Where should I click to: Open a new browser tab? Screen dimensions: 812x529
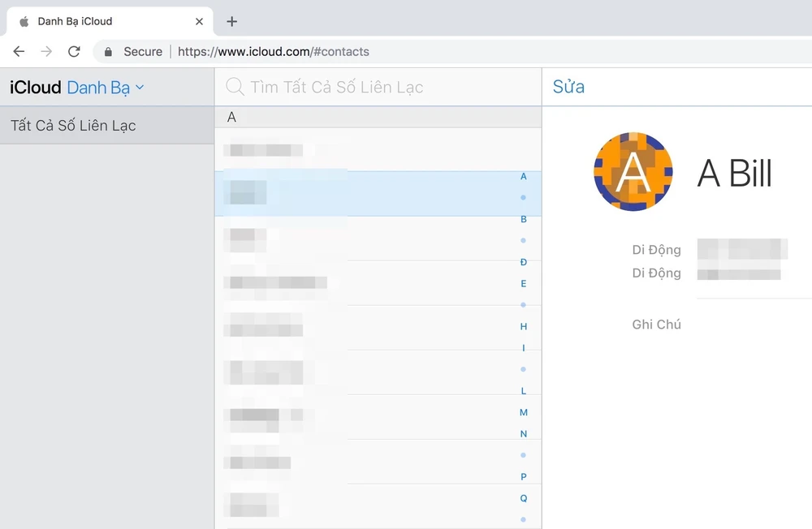coord(232,22)
